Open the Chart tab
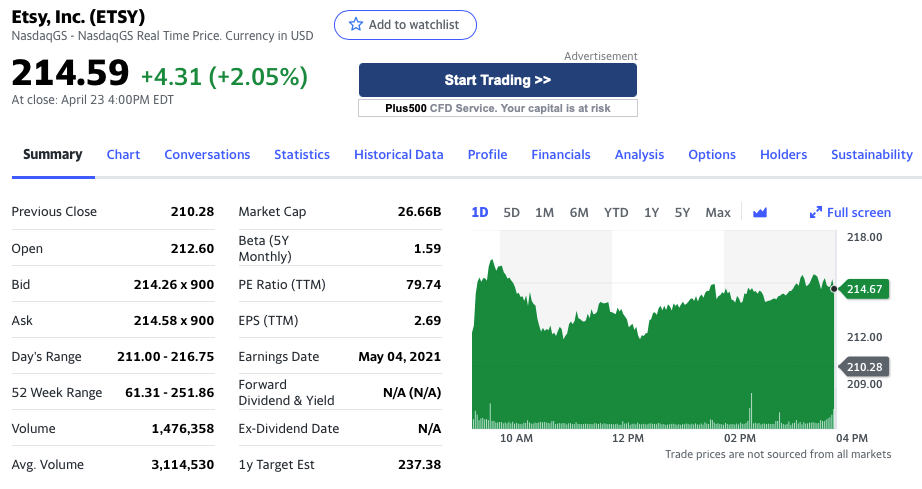 [x=123, y=155]
